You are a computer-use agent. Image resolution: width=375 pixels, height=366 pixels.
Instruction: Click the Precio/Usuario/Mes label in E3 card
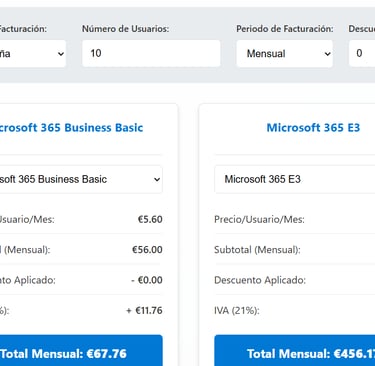coord(259,219)
